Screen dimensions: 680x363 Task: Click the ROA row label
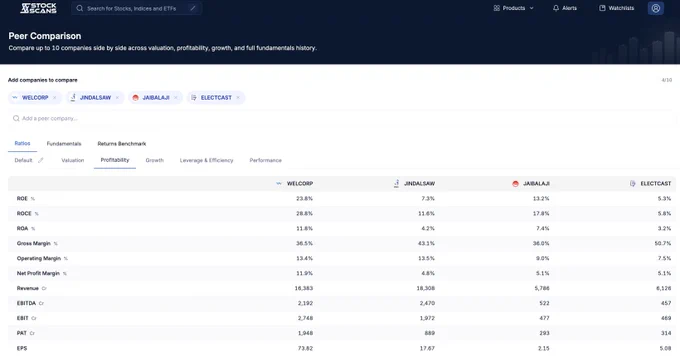pos(23,229)
